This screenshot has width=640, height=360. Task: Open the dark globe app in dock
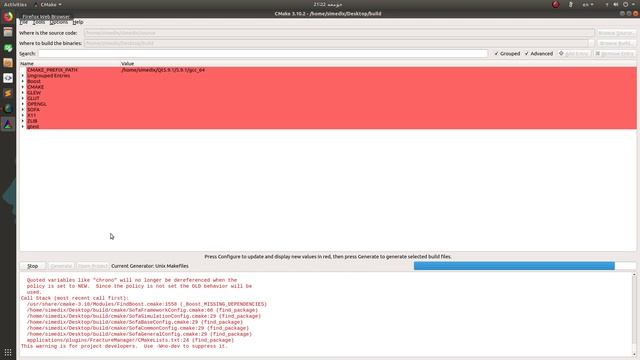click(x=8, y=109)
